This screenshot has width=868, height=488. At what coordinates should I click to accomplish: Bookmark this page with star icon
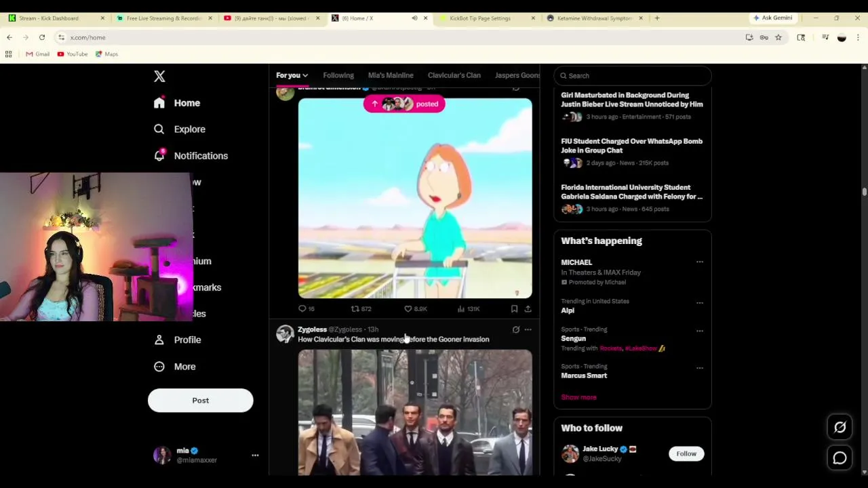pyautogui.click(x=778, y=37)
